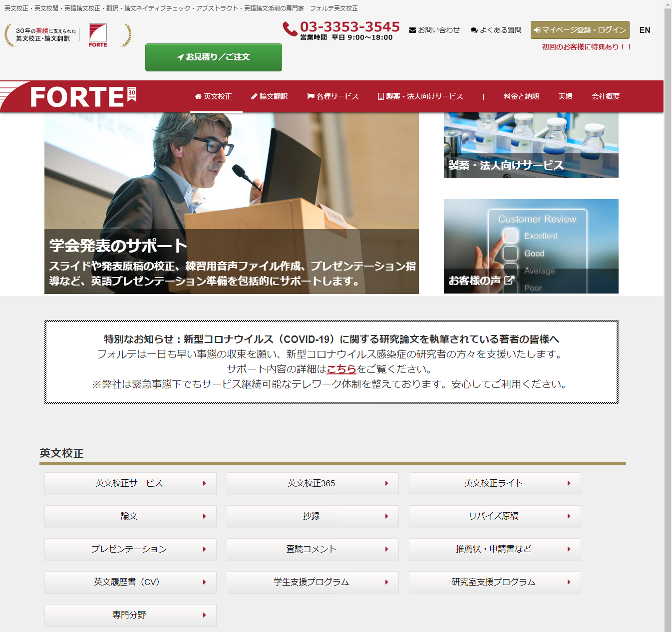This screenshot has width=672, height=632.
Task: Click the home icon next to 英文校正 menu
Action: tap(198, 96)
